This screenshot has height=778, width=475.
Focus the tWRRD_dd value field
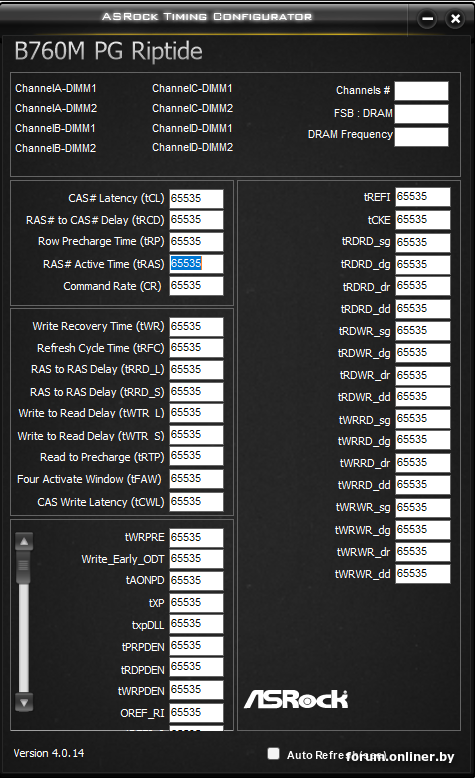[422, 485]
